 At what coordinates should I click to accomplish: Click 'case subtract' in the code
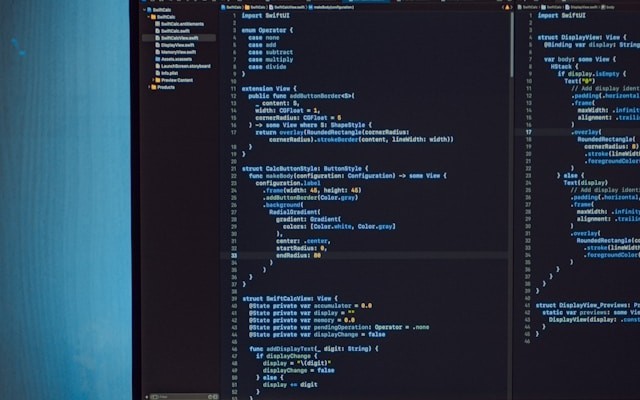pyautogui.click(x=270, y=52)
